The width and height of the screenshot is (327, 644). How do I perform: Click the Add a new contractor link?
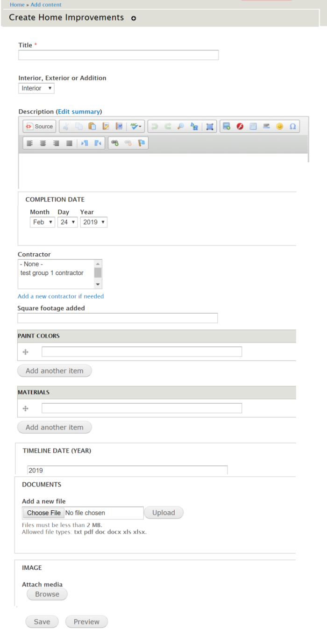click(61, 296)
